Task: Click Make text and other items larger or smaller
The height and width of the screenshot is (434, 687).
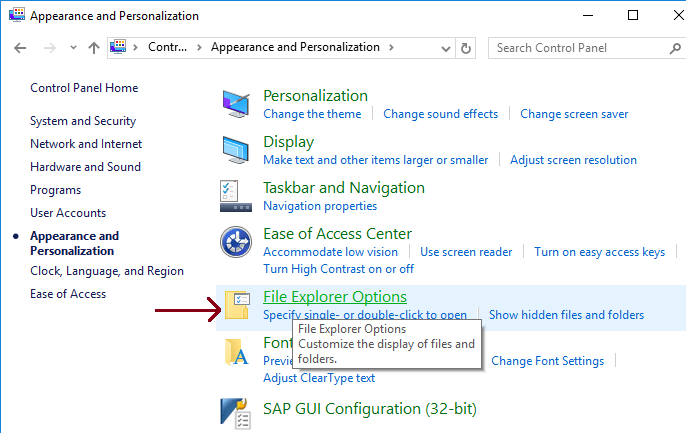Action: tap(375, 160)
